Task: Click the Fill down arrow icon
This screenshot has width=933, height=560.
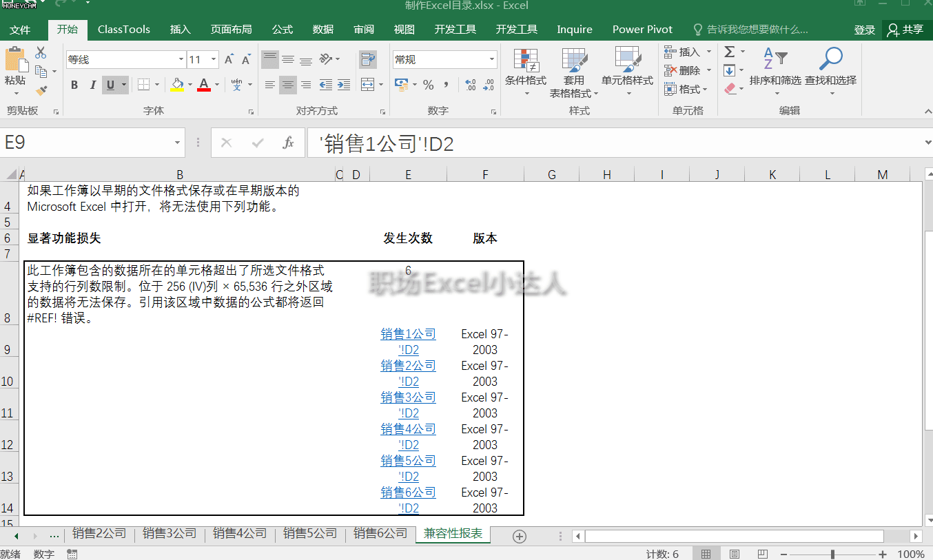Action: point(729,70)
